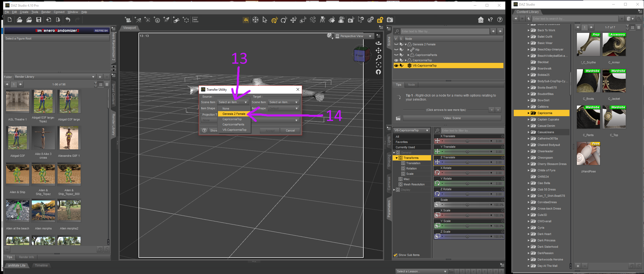Select the Scale tool in the toolbar
The width and height of the screenshot is (644, 274).
click(303, 20)
